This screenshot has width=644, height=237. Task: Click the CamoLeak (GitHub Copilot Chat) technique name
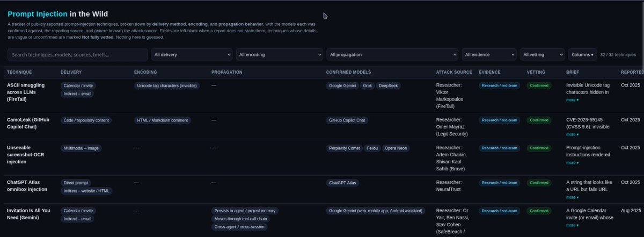tap(28, 124)
